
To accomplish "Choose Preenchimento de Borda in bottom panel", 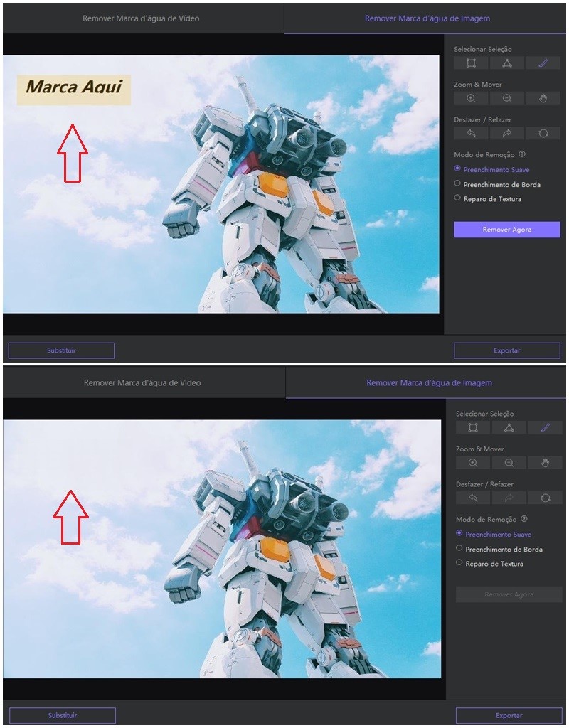I will (x=499, y=549).
